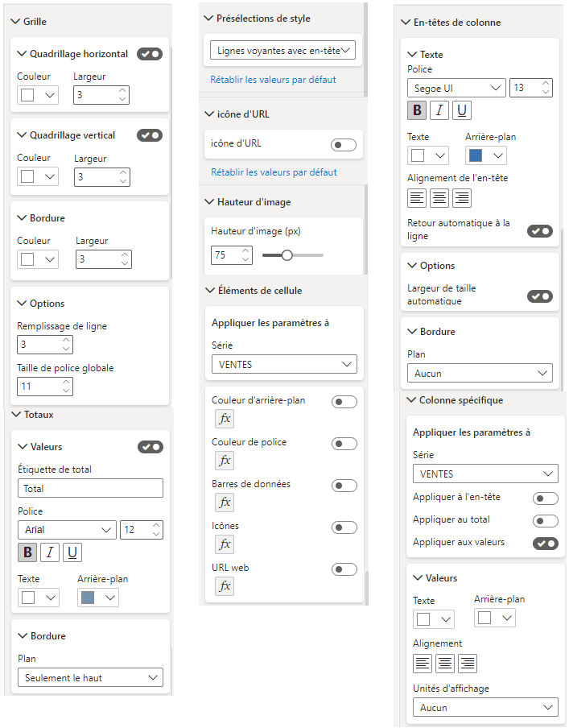This screenshot has width=569, height=728.
Task: Click Rétablir link under icône d'URL
Action: [274, 172]
